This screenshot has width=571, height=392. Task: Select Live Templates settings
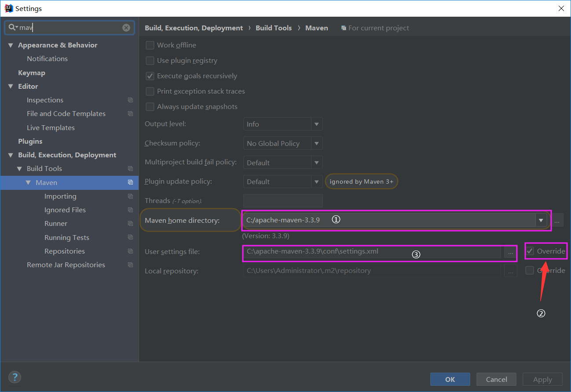point(51,128)
